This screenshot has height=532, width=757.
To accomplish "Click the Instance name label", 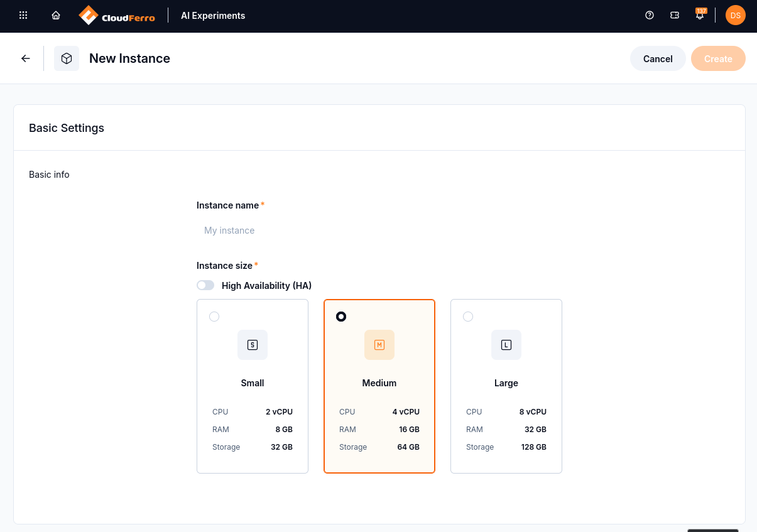I will point(227,205).
